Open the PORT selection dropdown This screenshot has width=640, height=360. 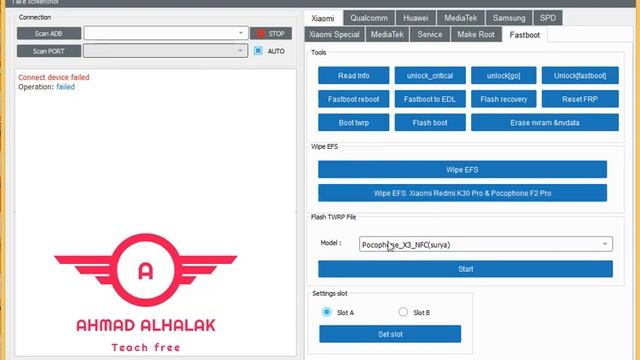166,51
